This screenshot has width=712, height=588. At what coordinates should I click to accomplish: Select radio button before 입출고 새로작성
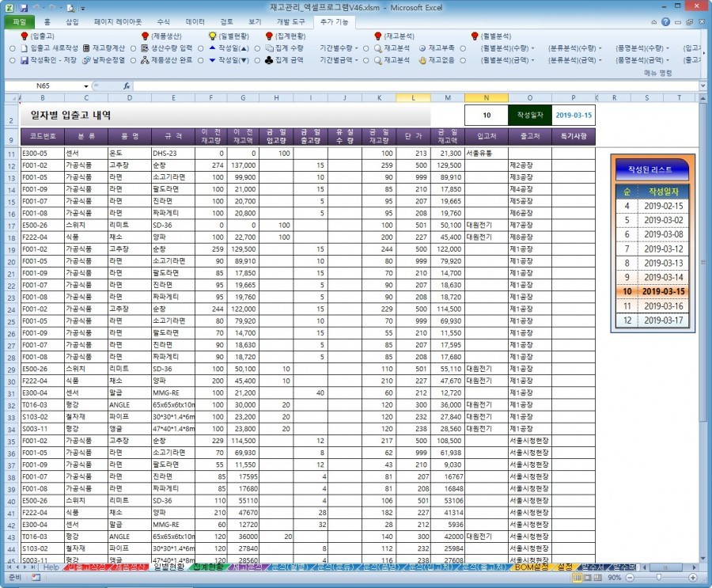tap(13, 48)
